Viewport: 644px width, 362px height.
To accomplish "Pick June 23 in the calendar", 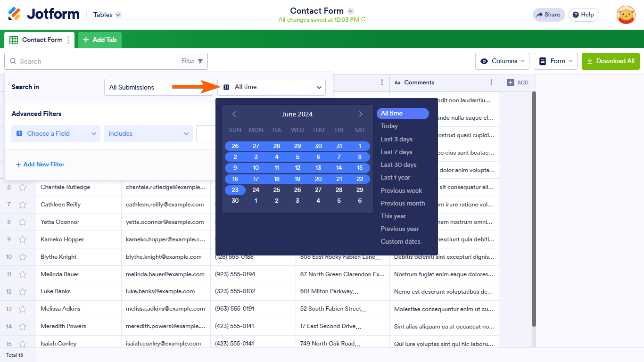I will (x=235, y=190).
